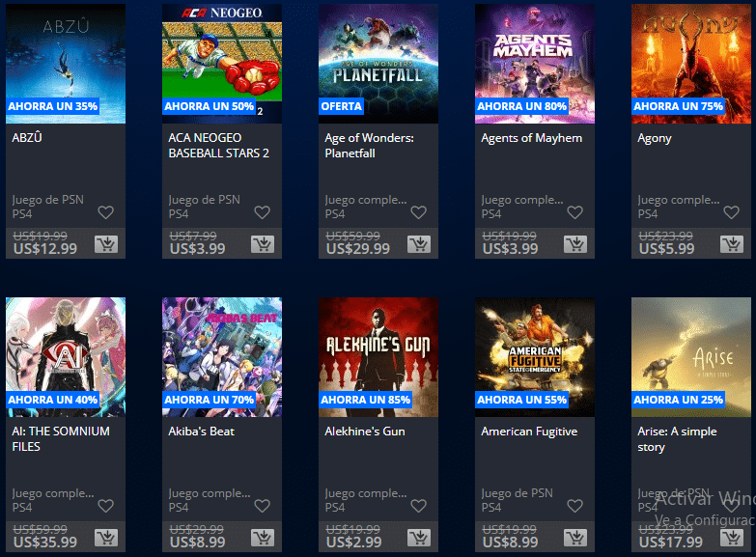Add AI: THE SOMNIUM FILES to cart

pos(106,538)
